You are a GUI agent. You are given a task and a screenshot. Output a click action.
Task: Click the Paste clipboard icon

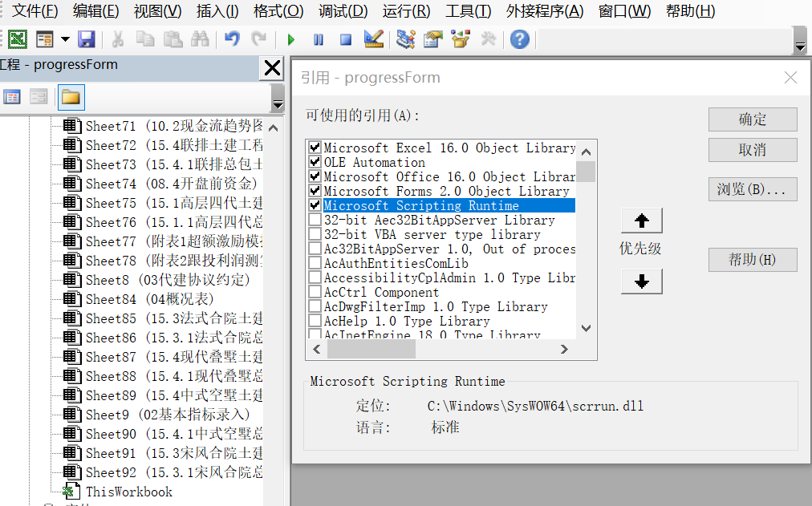pos(173,39)
